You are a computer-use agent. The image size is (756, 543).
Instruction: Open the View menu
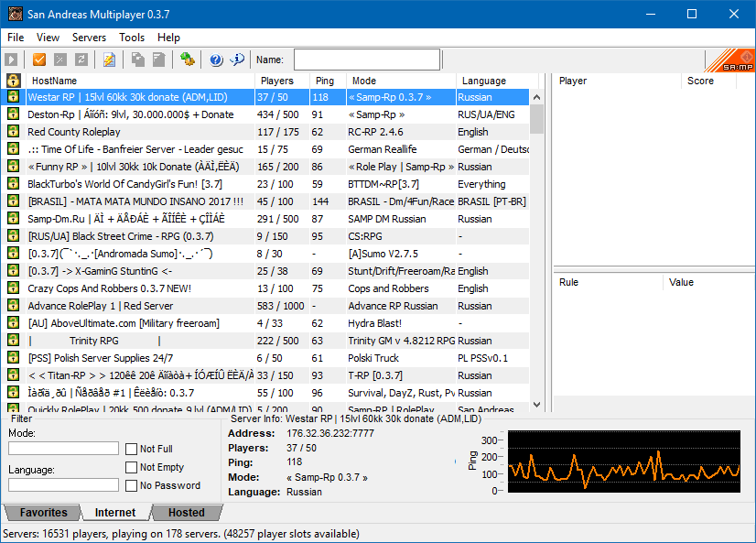[48, 38]
